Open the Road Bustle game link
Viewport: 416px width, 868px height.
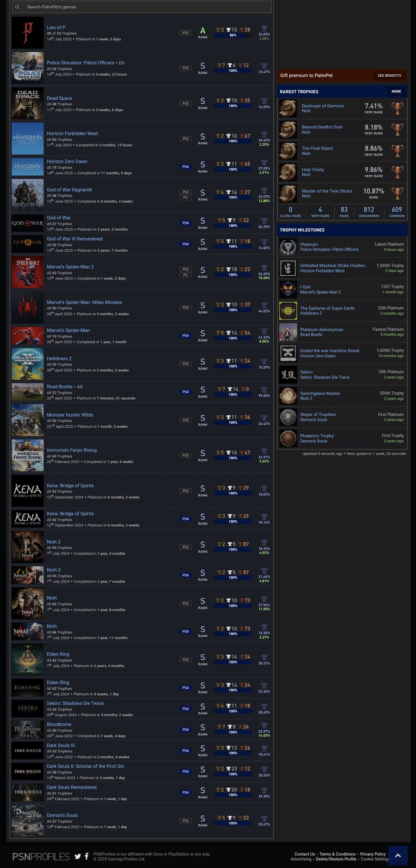(x=60, y=387)
